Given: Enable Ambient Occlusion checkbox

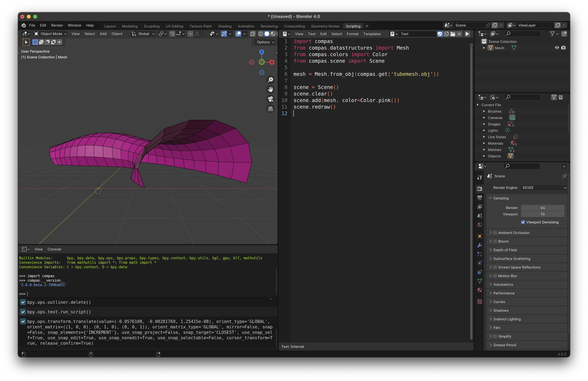Looking at the screenshot, I should tap(495, 233).
